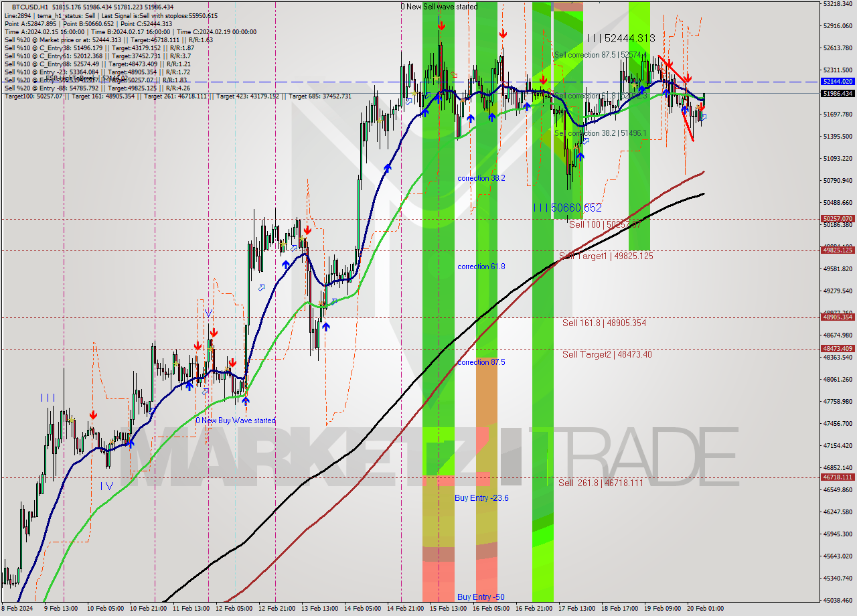Click the 'Sell Target2 | 48473.40' label
Viewport: 857px width, 616px height.
[607, 354]
